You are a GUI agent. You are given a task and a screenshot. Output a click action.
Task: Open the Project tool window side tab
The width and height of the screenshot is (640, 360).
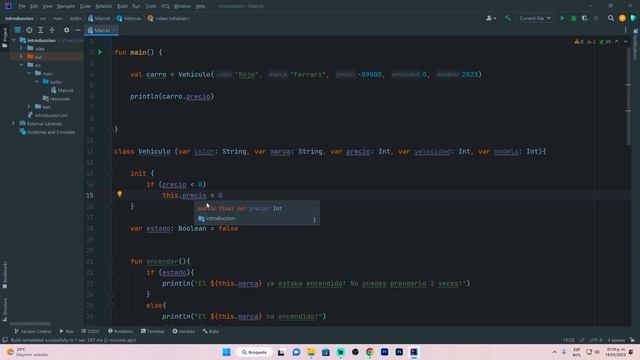[x=4, y=38]
